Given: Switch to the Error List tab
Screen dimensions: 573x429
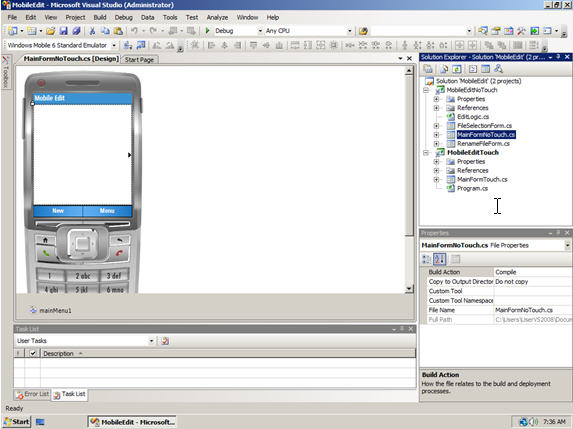Looking at the screenshot, I should [33, 394].
